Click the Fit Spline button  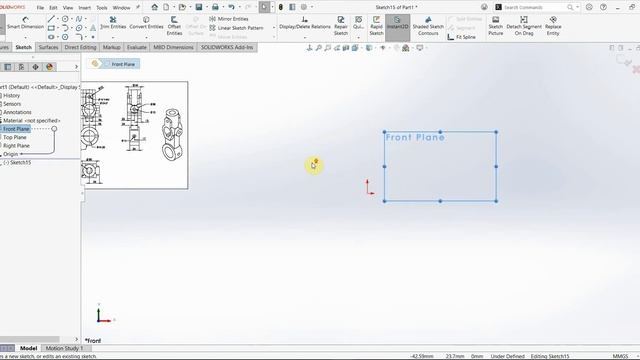tap(462, 37)
